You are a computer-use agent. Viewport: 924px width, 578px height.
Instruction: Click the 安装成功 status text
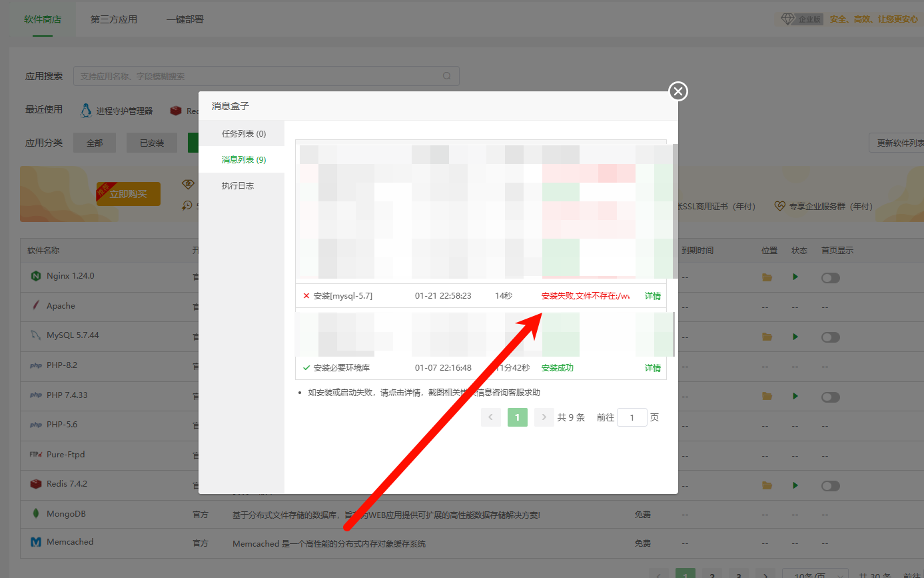coord(558,368)
